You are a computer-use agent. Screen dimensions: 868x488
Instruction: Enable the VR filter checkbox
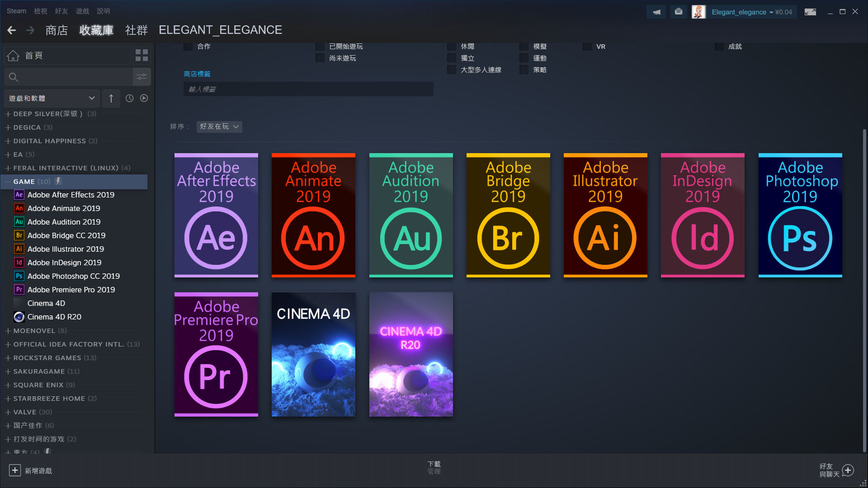pos(587,47)
